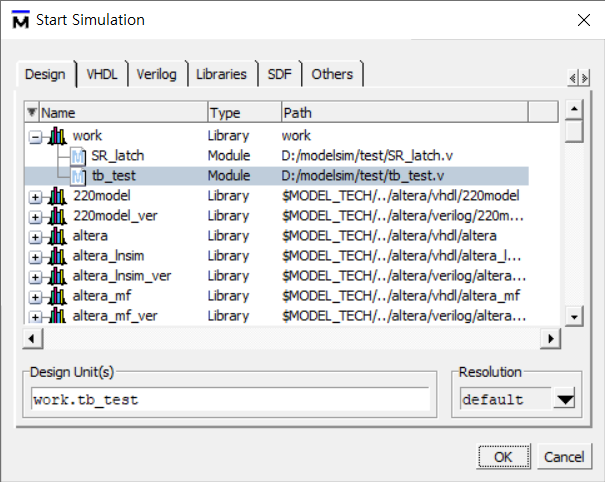Click the tb_test module icon
This screenshot has height=482, width=605.
[78, 176]
